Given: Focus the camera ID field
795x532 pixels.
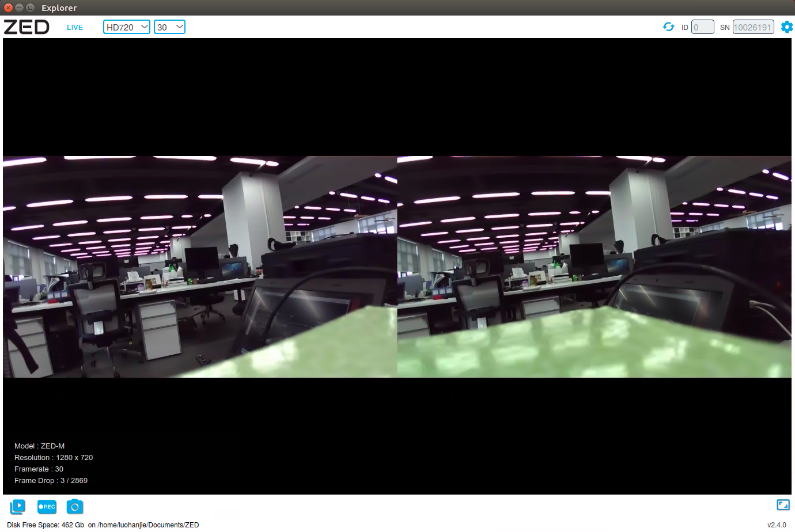Looking at the screenshot, I should [x=702, y=27].
